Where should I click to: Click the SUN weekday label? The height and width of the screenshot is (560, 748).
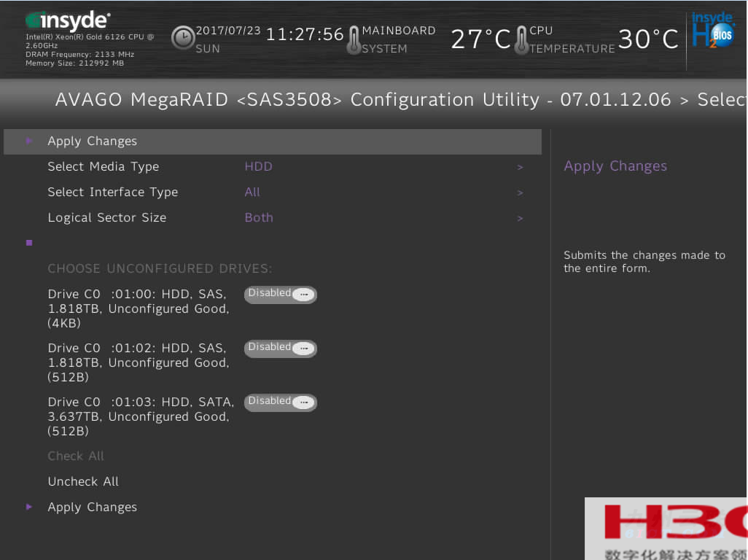208,49
